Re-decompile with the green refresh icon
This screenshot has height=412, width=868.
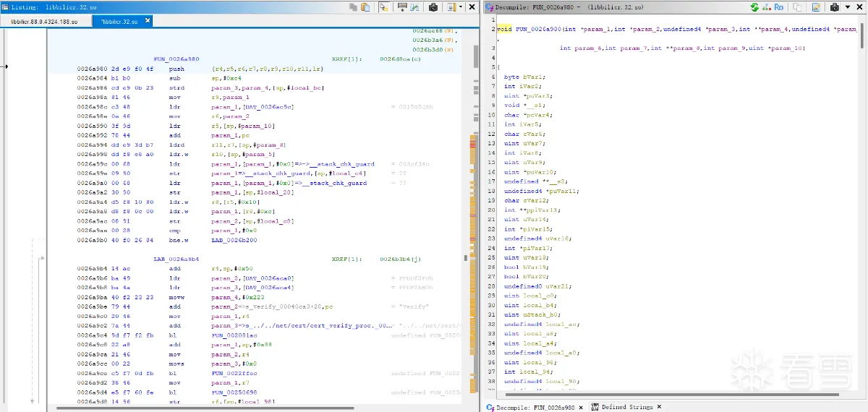click(x=754, y=7)
